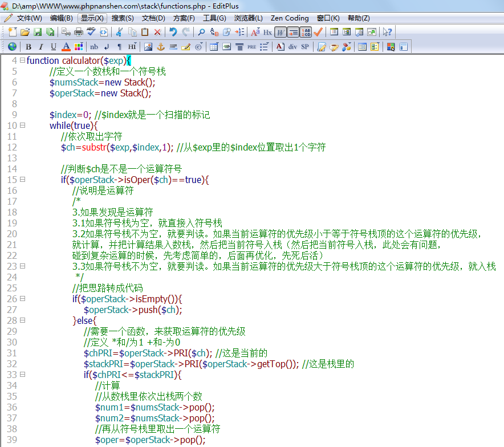Open the font settings Aa icon
The image size is (504, 447).
255,32
